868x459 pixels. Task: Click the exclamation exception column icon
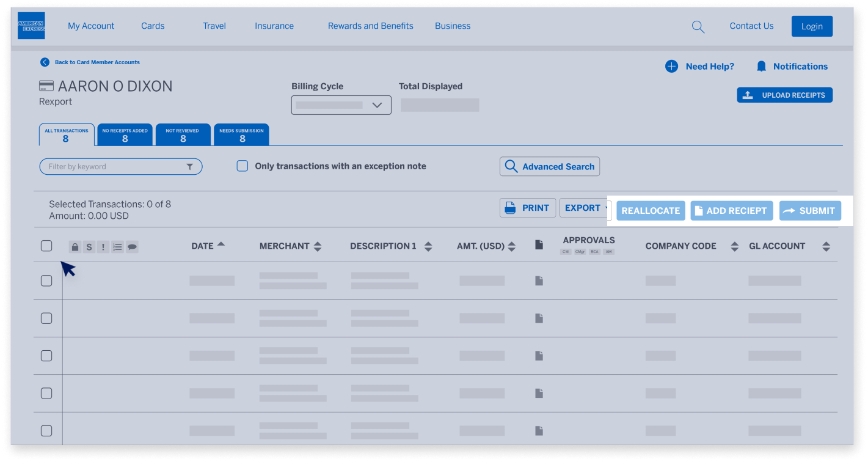(103, 247)
